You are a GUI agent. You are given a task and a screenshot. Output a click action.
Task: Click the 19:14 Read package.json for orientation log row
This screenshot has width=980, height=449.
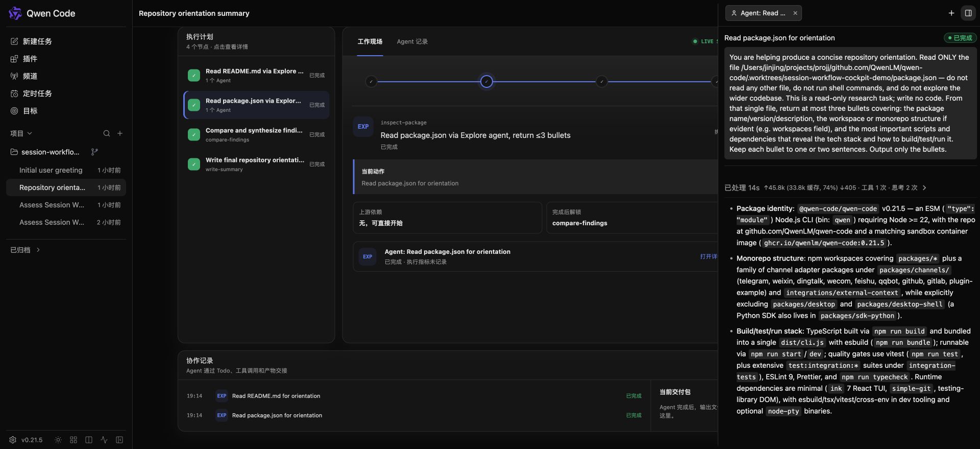click(x=414, y=415)
